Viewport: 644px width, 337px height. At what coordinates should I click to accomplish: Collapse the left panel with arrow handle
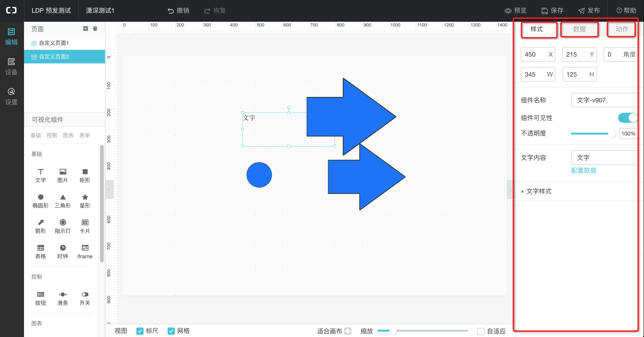coord(109,189)
